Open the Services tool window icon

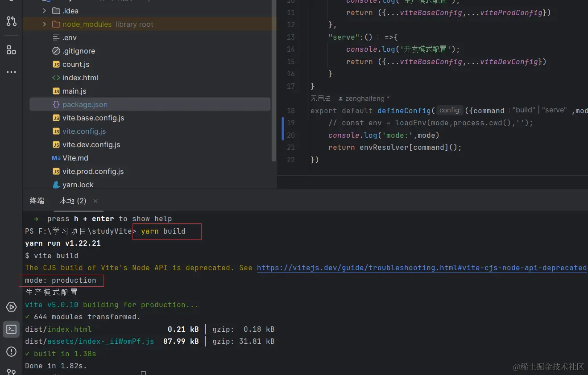coord(12,307)
